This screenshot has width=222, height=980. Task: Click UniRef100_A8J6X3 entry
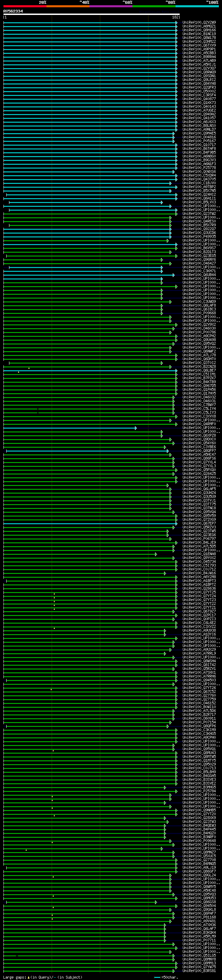199,122
